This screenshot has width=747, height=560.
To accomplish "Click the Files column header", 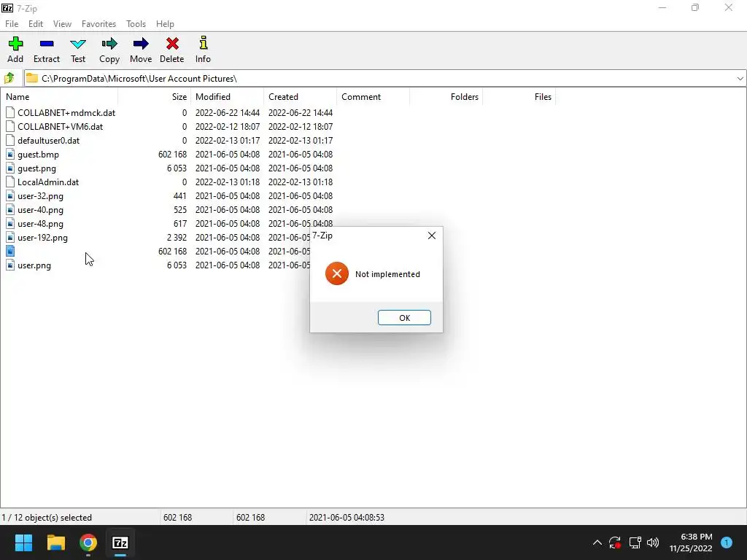I will click(519, 97).
